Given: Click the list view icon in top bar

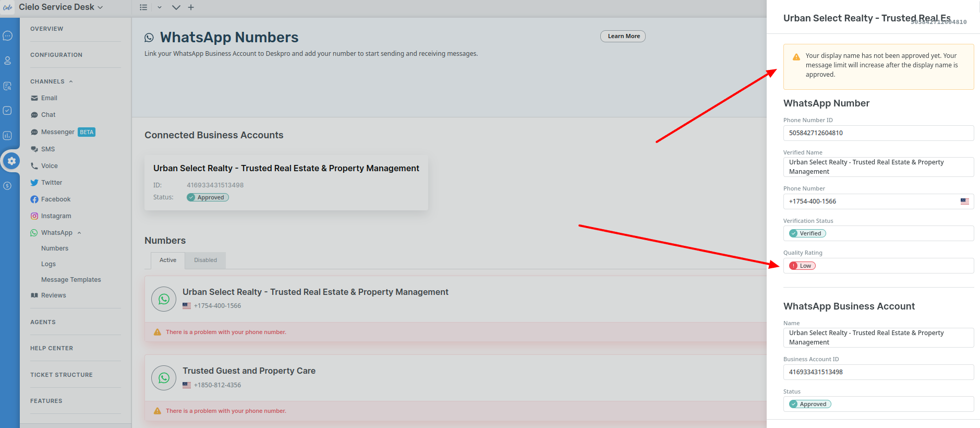Looking at the screenshot, I should coord(143,7).
